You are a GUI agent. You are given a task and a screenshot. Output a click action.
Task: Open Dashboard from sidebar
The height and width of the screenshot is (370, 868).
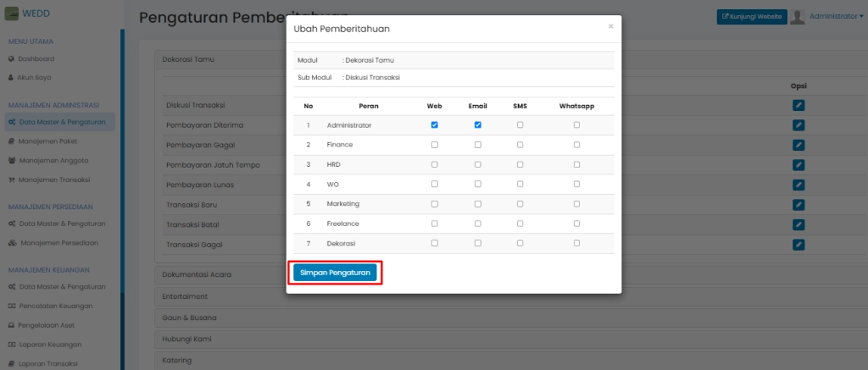tap(36, 58)
